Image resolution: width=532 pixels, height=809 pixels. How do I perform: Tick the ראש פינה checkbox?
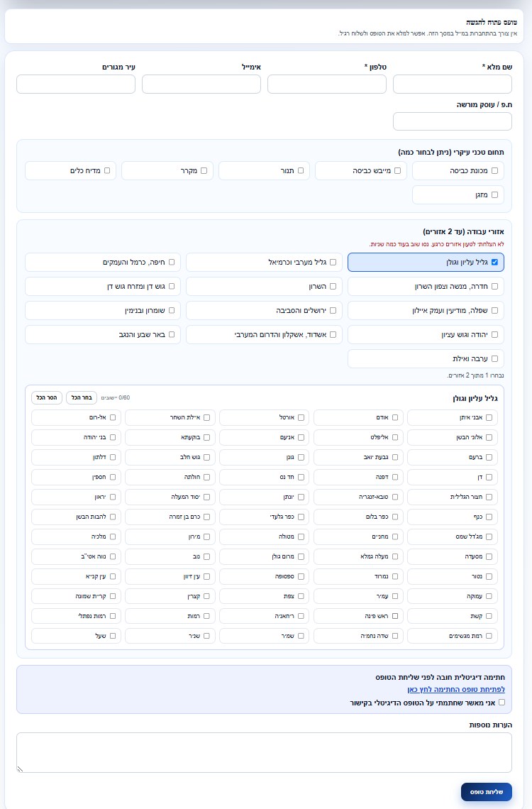[395, 617]
